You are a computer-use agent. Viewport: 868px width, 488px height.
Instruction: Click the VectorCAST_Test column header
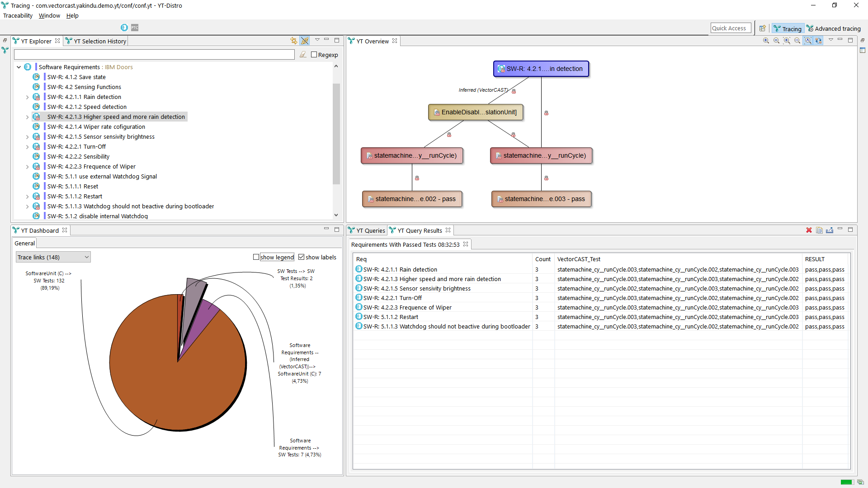pyautogui.click(x=678, y=259)
